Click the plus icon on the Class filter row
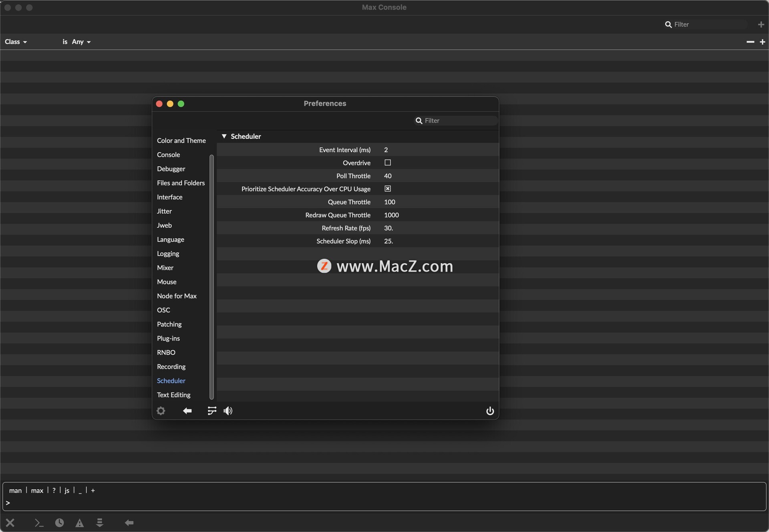Screen dimensions: 769x532 point(763,42)
